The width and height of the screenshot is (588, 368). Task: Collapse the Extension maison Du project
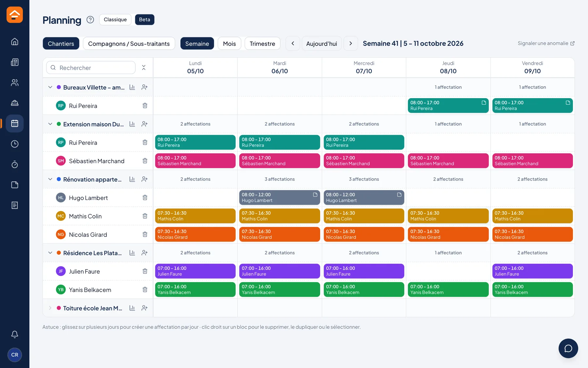click(50, 124)
